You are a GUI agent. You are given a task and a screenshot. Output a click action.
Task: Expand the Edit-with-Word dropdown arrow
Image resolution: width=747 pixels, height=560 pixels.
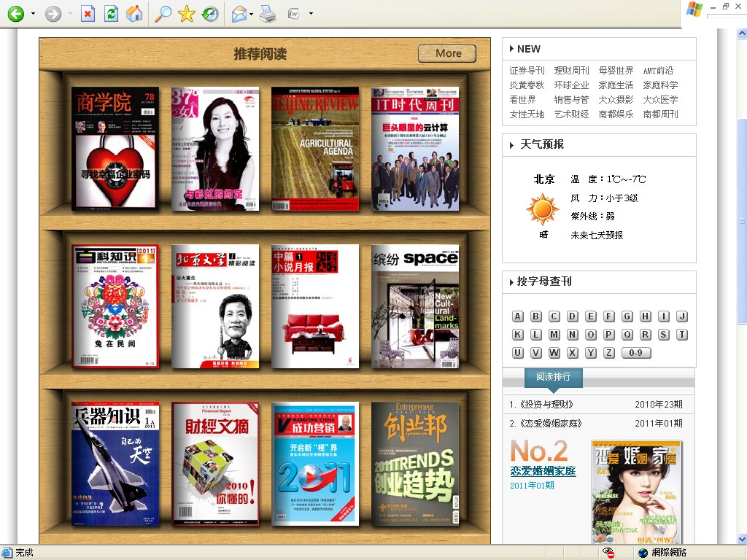[311, 14]
